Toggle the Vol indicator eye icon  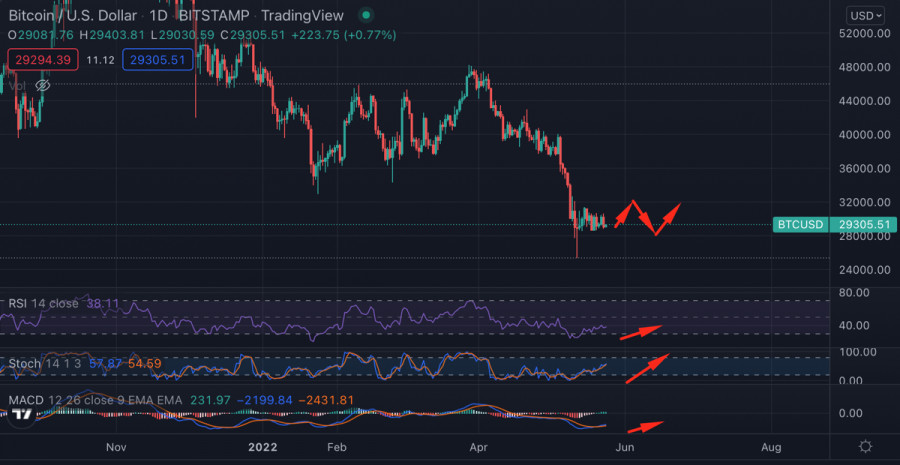pos(42,86)
